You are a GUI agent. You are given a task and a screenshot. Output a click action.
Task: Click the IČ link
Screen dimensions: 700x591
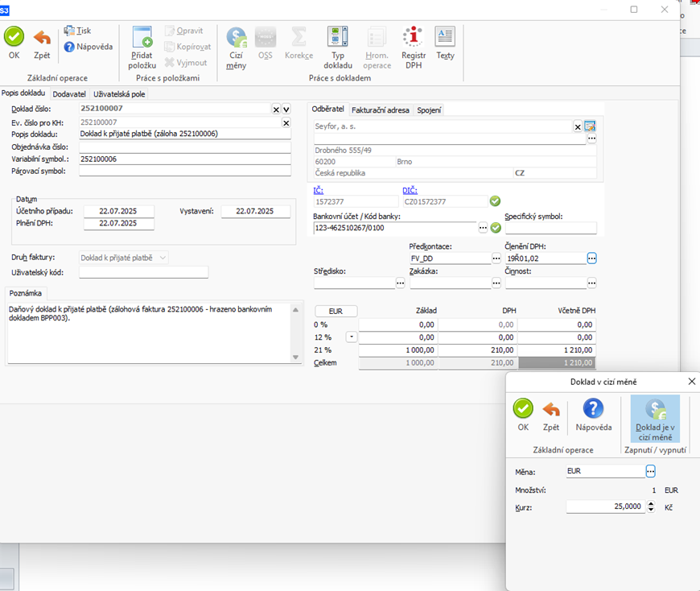319,190
